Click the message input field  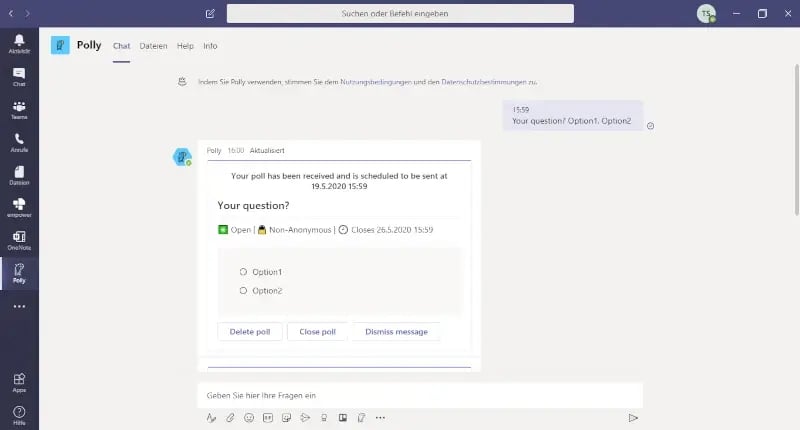[420, 395]
